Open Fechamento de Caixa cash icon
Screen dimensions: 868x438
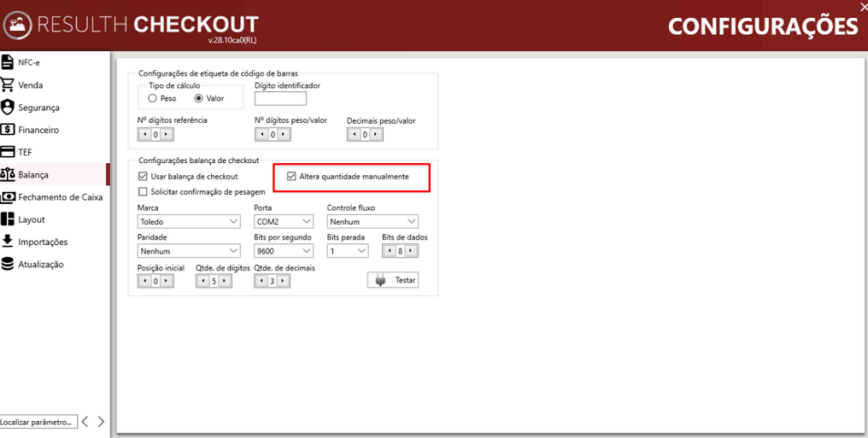pos(7,197)
